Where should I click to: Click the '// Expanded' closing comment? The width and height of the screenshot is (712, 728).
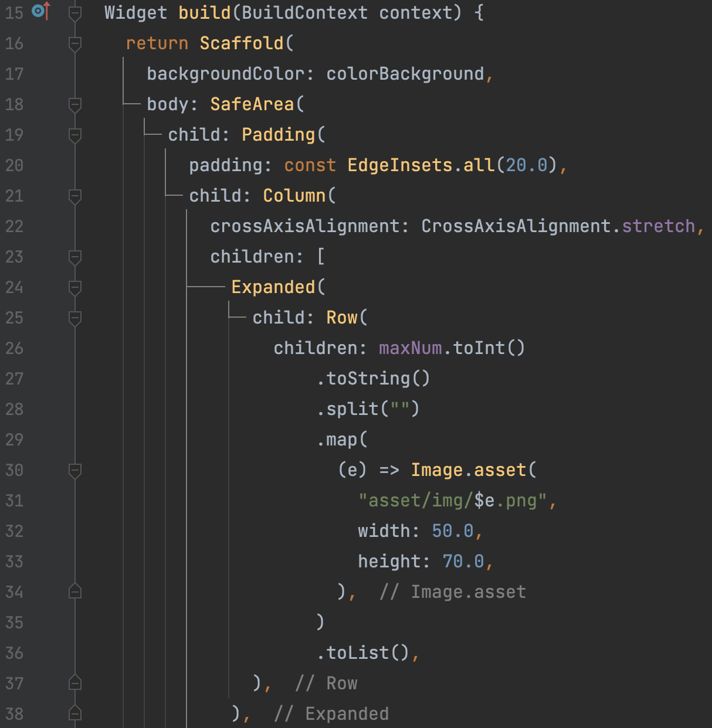click(331, 714)
